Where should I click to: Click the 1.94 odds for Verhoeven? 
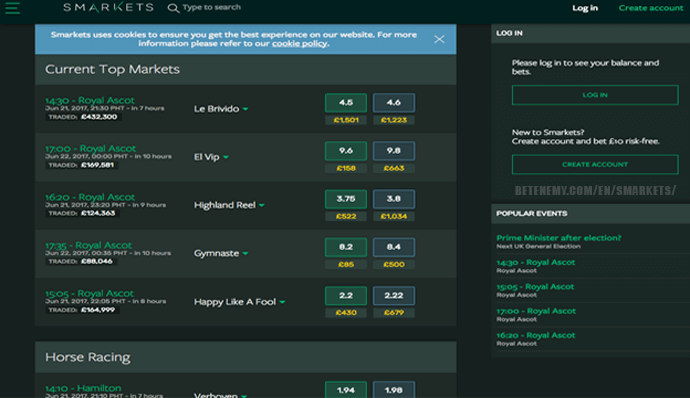point(346,390)
